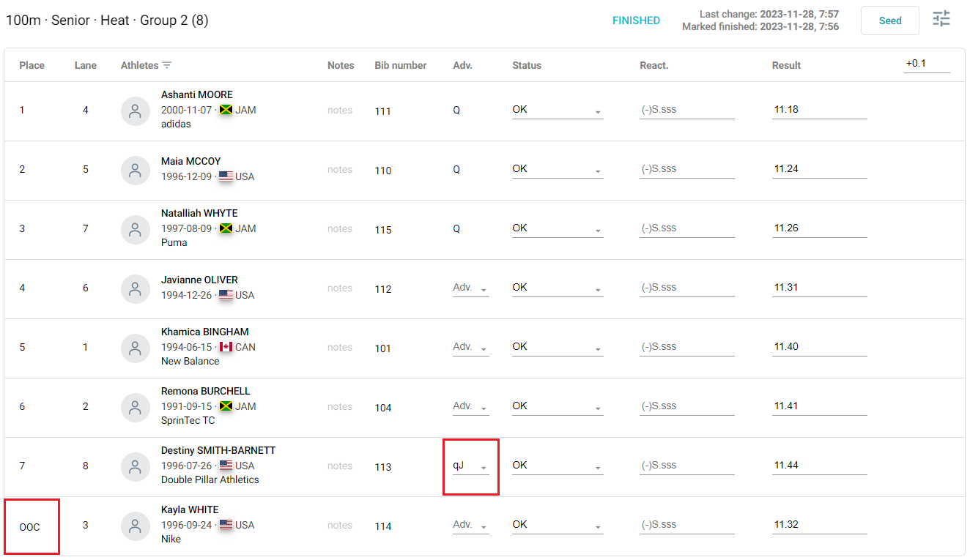Open the Status dropdown for Kayla White

tap(557, 524)
